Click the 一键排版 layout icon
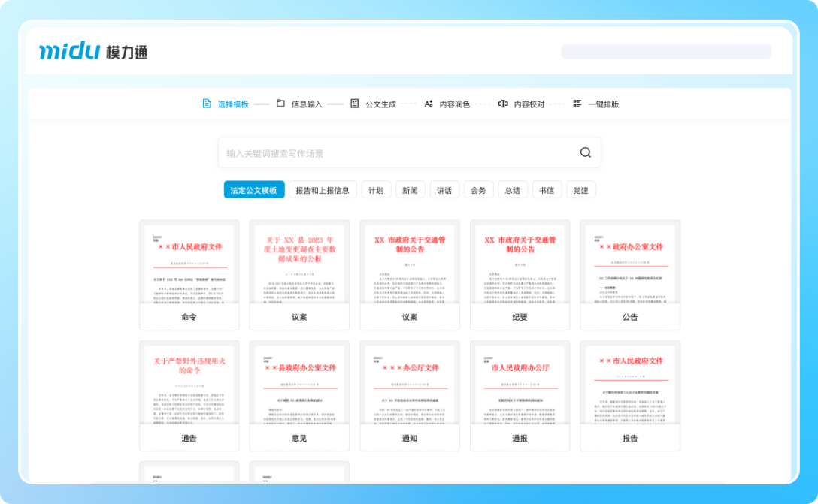This screenshot has width=818, height=504. 577,104
